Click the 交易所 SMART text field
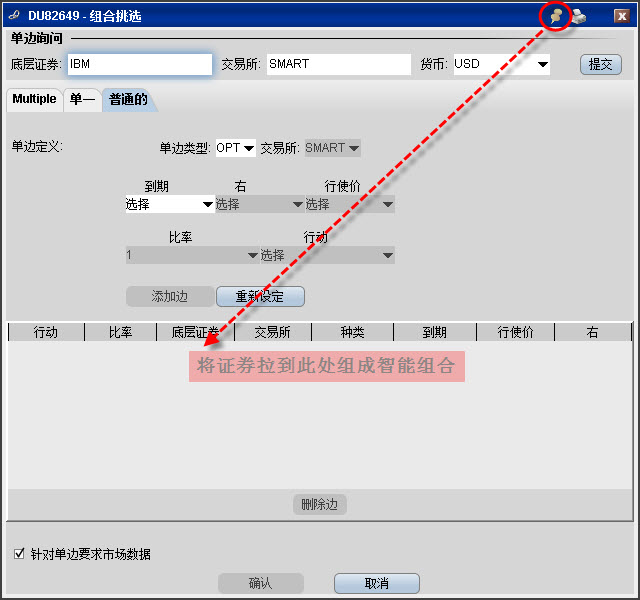Screen dimensions: 640x600 point(339,64)
